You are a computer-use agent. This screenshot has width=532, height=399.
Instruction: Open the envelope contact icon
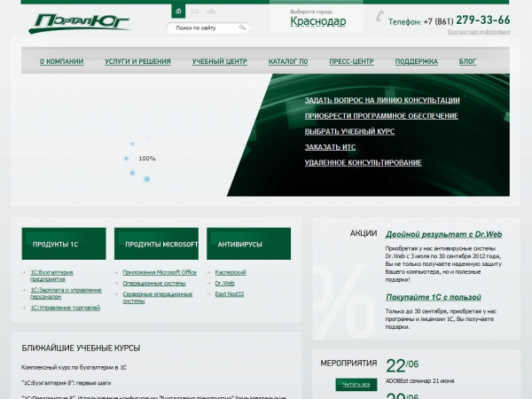[x=195, y=12]
